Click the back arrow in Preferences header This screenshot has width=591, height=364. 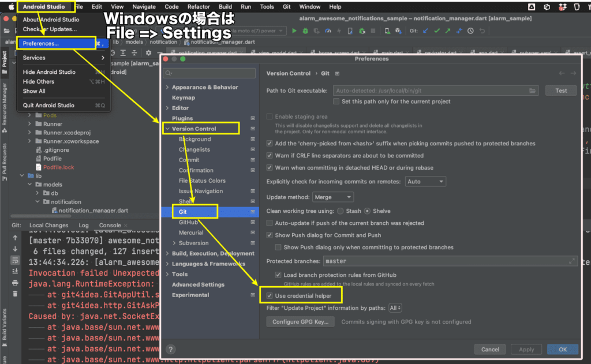(562, 73)
